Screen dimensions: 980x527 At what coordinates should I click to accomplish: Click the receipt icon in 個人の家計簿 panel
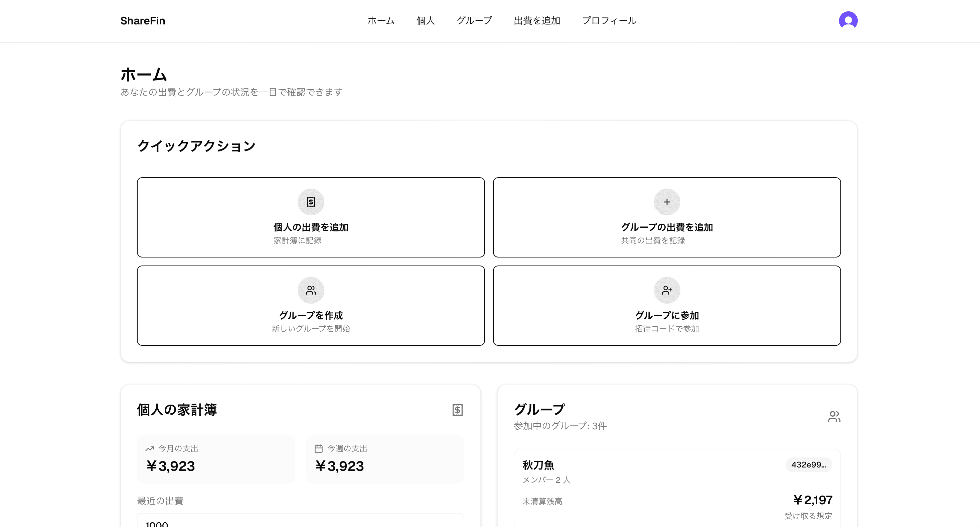(457, 410)
